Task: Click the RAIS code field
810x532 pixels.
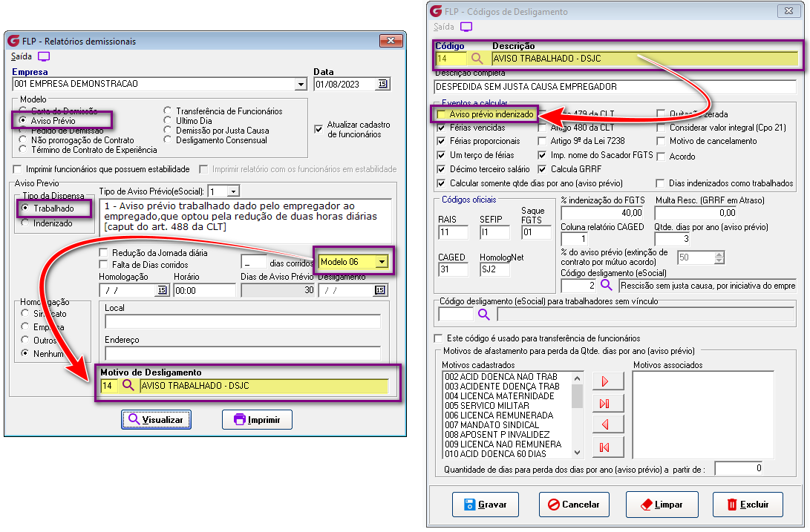Action: coord(453,232)
